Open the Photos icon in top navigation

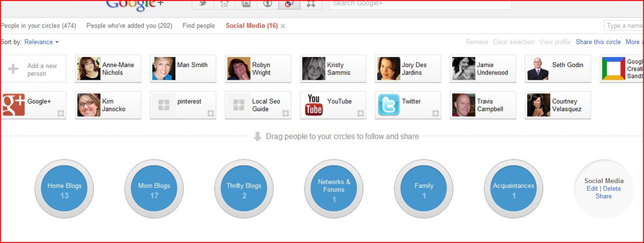click(247, 4)
